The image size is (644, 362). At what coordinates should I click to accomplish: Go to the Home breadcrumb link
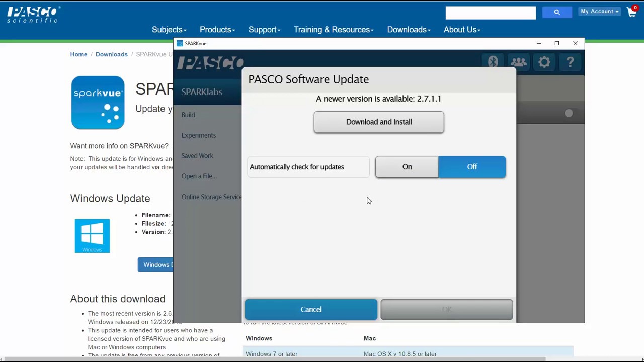(x=78, y=54)
